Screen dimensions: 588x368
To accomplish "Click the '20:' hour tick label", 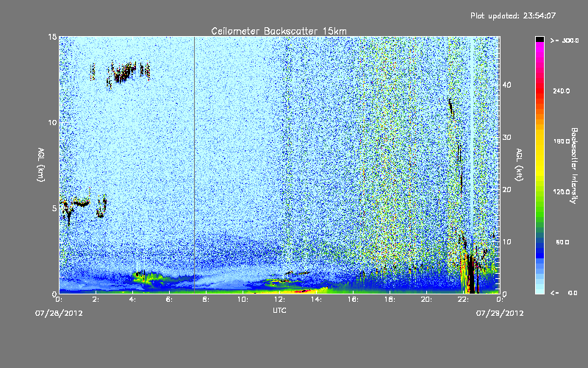I will point(426,300).
